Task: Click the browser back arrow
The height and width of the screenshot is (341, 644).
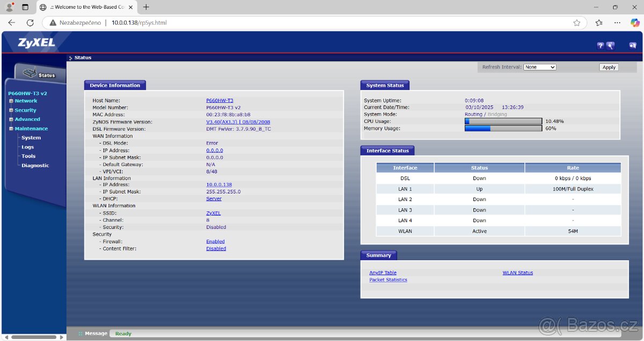Action: [x=11, y=23]
